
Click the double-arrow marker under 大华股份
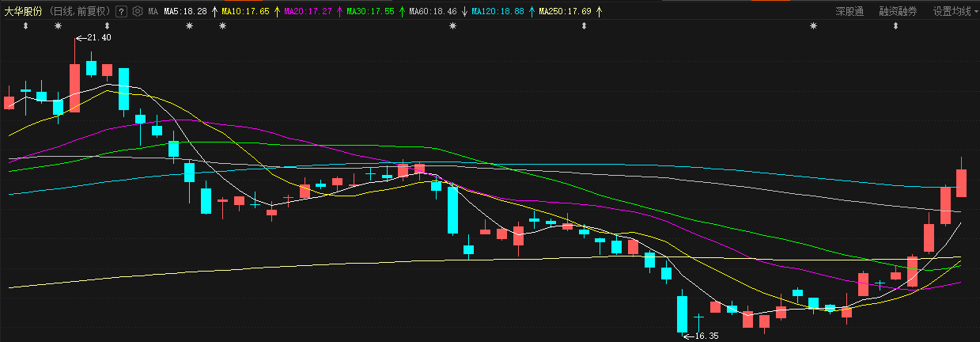(x=25, y=27)
